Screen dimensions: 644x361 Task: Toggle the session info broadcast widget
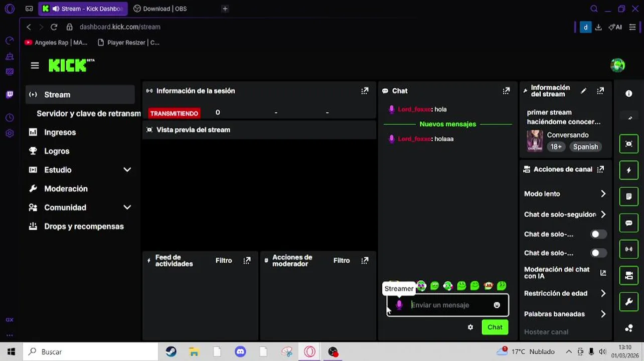point(629,249)
